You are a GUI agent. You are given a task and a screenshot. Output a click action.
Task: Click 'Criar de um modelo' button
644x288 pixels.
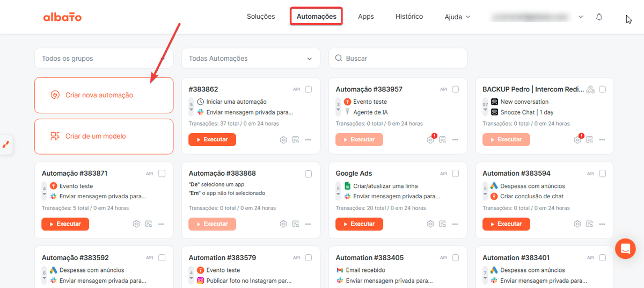pos(104,136)
